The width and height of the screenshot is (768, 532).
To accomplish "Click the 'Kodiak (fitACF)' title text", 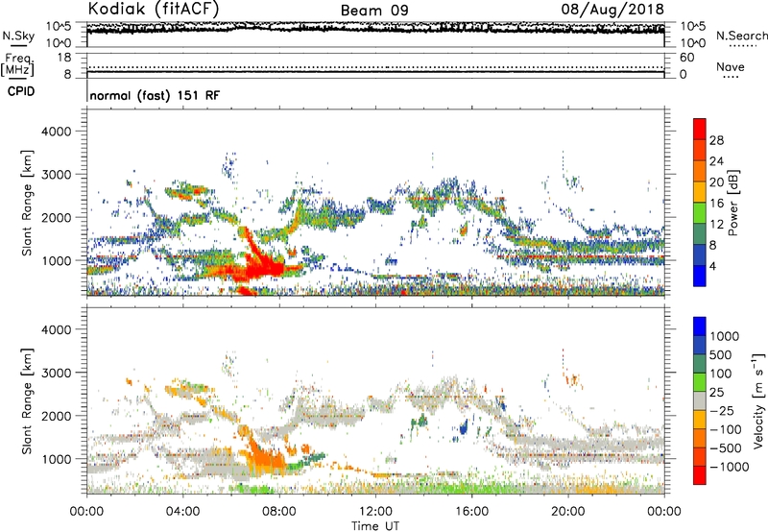I will (x=154, y=9).
